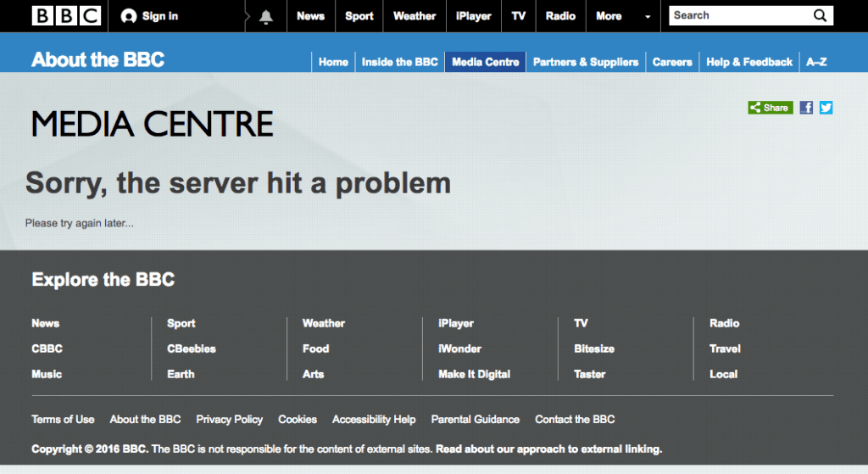Read about our approach to external linking

click(548, 449)
